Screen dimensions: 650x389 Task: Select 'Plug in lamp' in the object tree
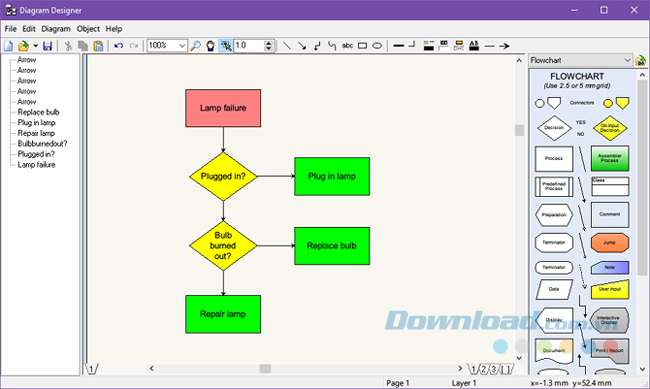tap(36, 122)
